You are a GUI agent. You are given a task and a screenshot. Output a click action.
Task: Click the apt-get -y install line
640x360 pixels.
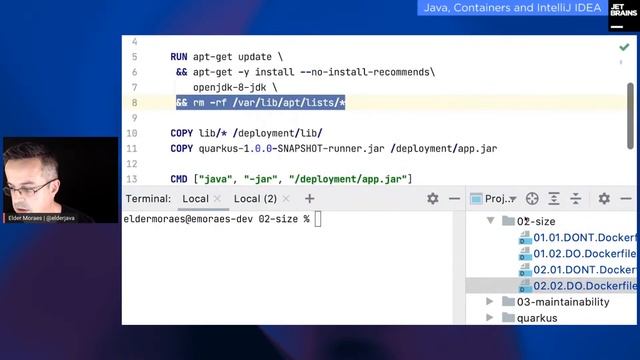pyautogui.click(x=305, y=72)
